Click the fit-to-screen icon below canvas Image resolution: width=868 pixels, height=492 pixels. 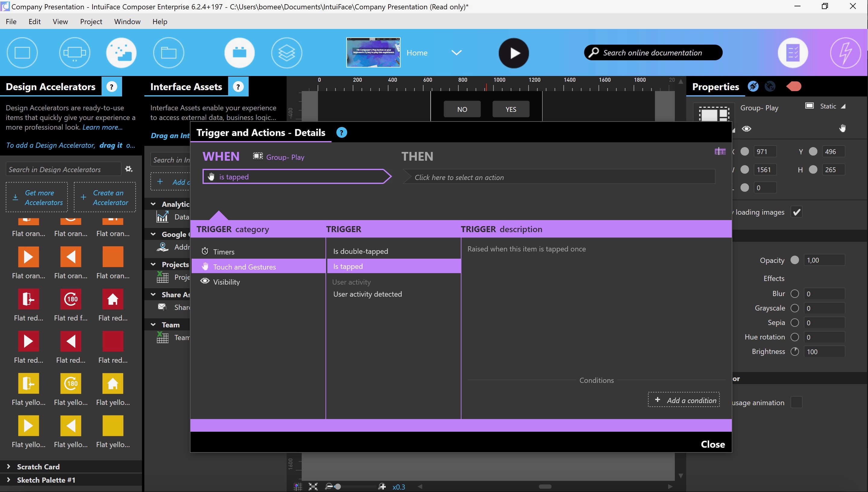pyautogui.click(x=313, y=487)
